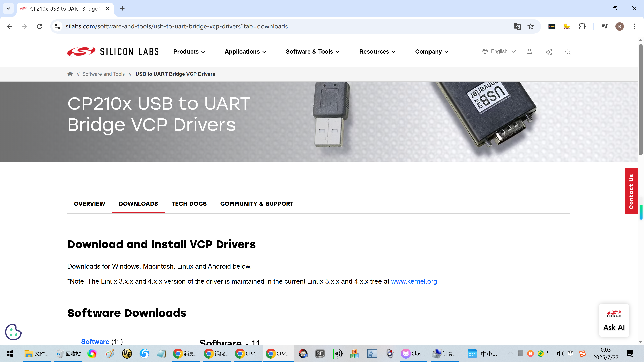Open the taskbar clock and date
Screen dimensions: 644x362
[605, 353]
